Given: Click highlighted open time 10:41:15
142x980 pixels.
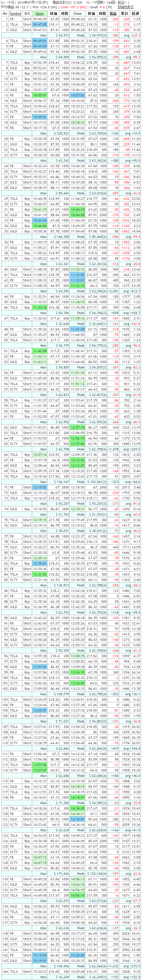Looking at the screenshot, I should pyautogui.click(x=40, y=210).
